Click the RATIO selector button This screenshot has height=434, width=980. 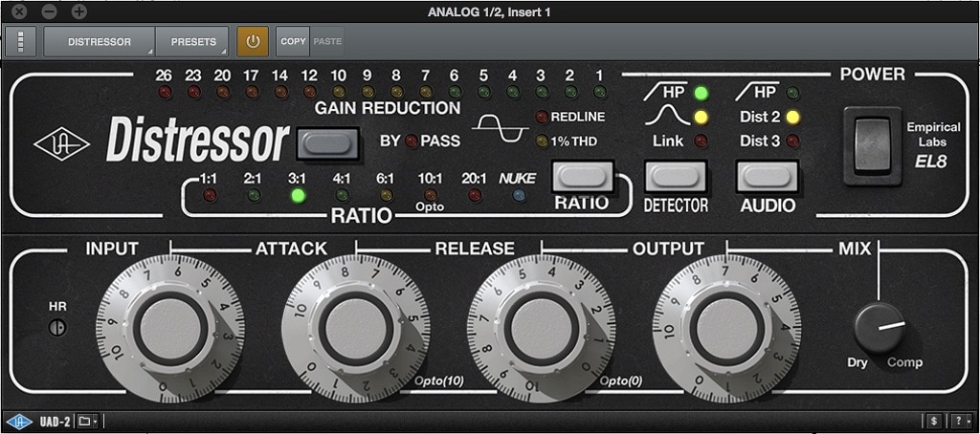pos(583,177)
